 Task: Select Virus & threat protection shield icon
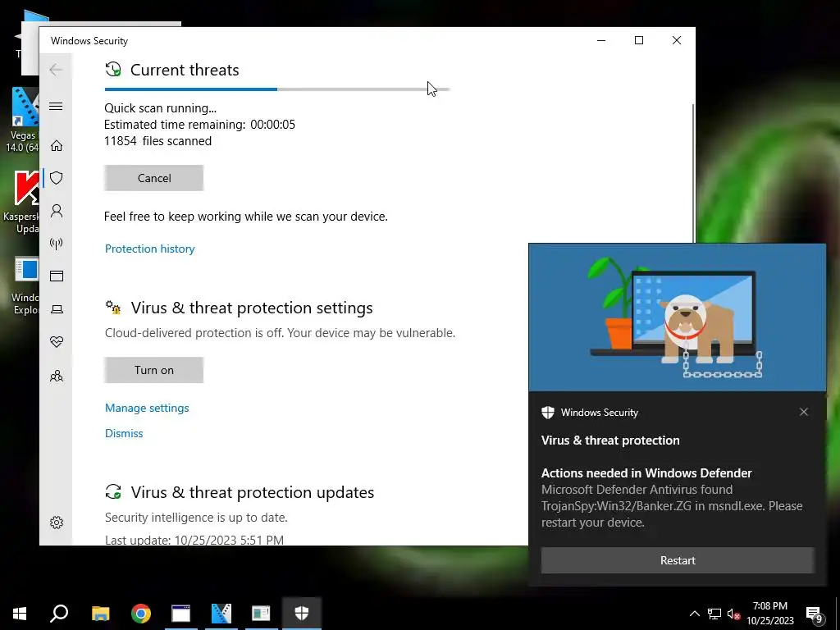coord(57,178)
